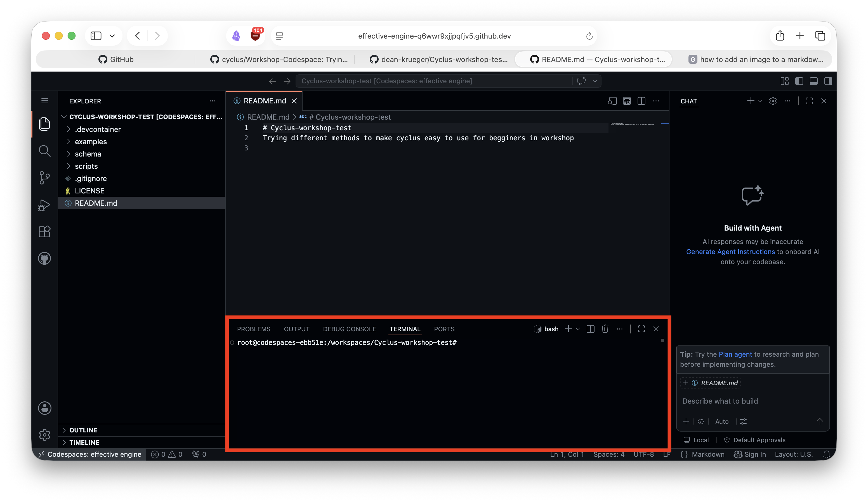Click the Generate Agent Instructions link
The width and height of the screenshot is (868, 502).
pos(730,252)
